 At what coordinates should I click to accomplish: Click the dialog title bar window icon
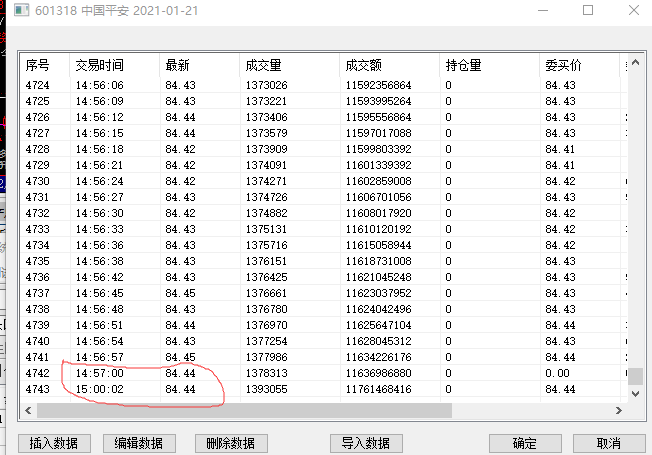pyautogui.click(x=22, y=10)
